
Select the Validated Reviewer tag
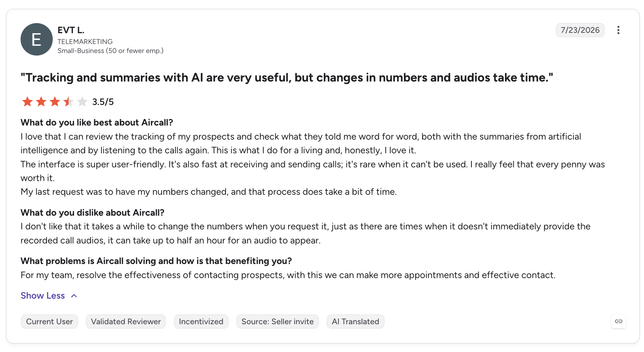click(x=126, y=322)
